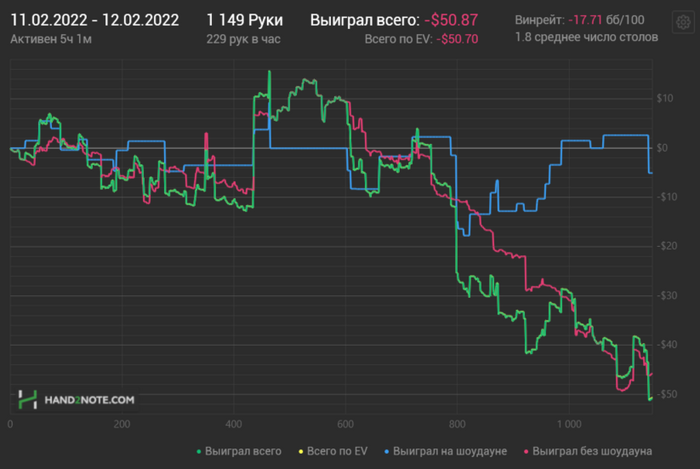Click the winrate value -17.71 бб/100
The height and width of the screenshot is (469, 700).
tap(606, 20)
